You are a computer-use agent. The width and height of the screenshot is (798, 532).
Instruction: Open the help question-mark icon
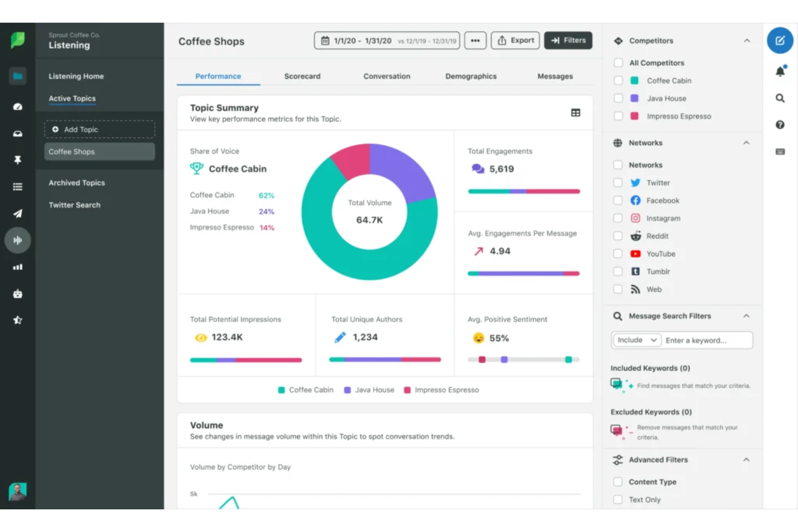780,125
